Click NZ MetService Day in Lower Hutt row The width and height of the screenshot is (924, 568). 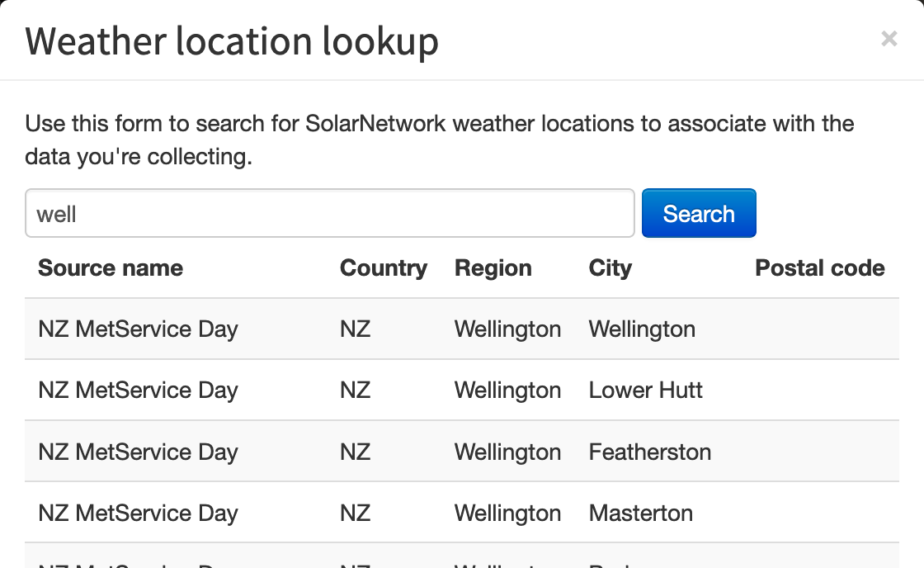(138, 390)
